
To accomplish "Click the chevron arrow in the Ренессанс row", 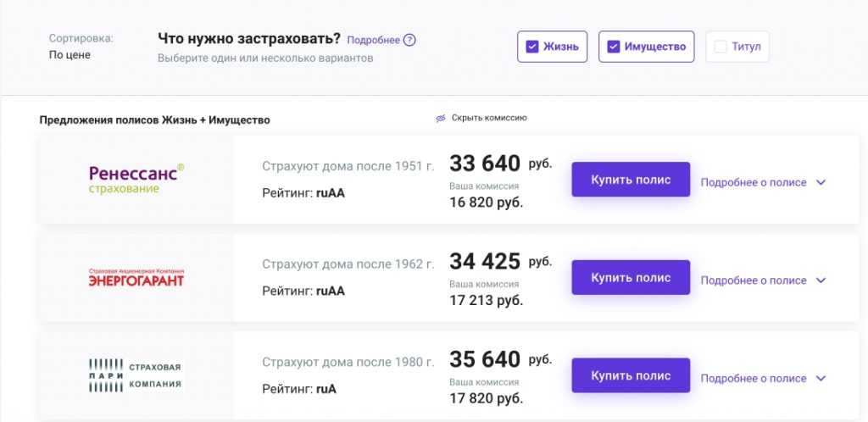I will pos(821,182).
